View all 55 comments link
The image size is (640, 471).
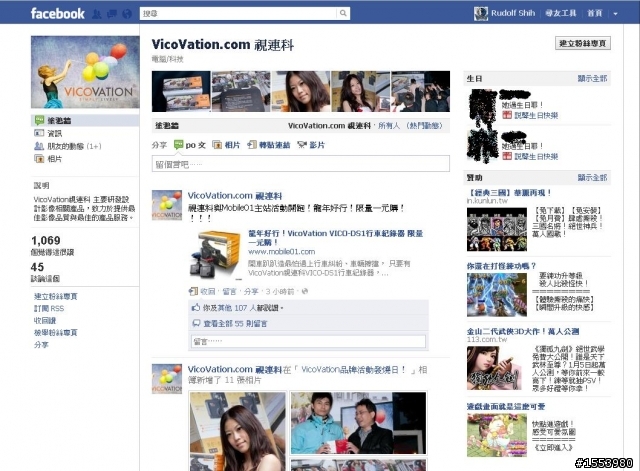click(x=235, y=324)
